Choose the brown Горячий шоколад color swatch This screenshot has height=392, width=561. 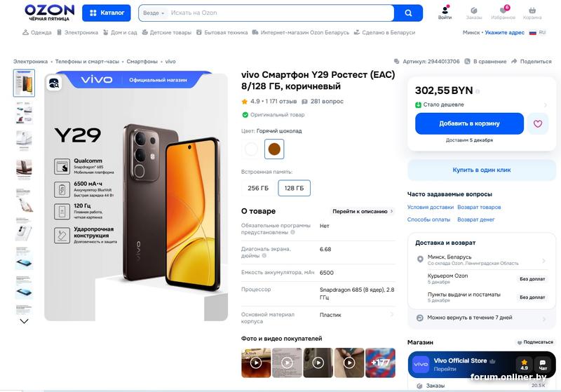[274, 149]
